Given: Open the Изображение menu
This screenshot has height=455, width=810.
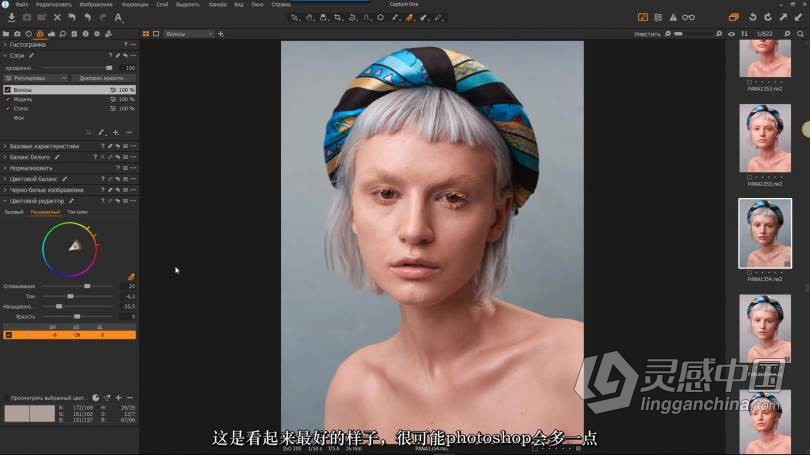Looking at the screenshot, I should coord(96,4).
